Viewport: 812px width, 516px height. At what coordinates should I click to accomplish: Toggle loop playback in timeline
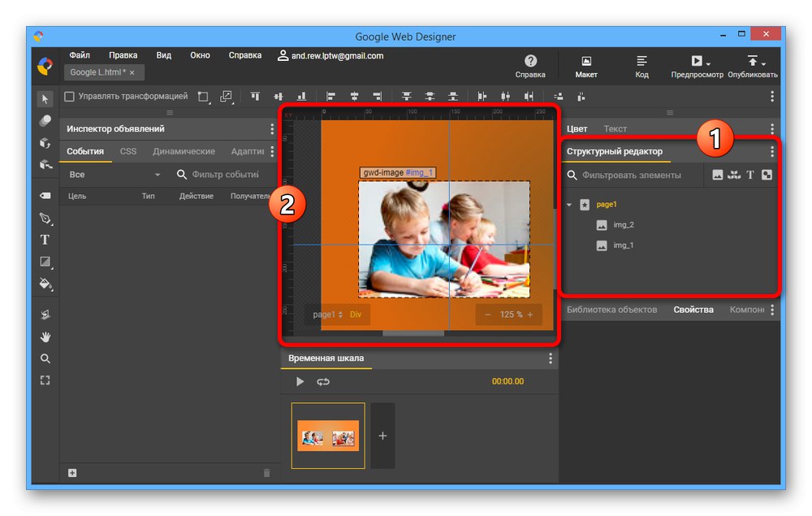click(x=323, y=382)
